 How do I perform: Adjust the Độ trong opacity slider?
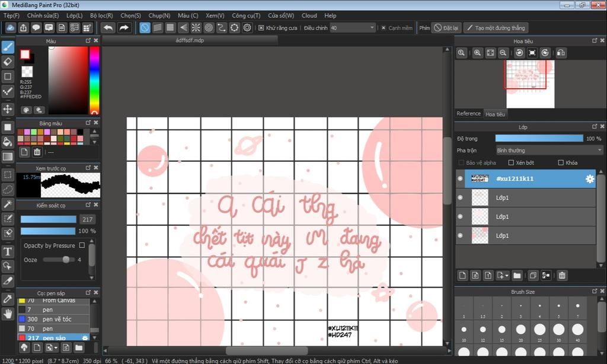[539, 138]
